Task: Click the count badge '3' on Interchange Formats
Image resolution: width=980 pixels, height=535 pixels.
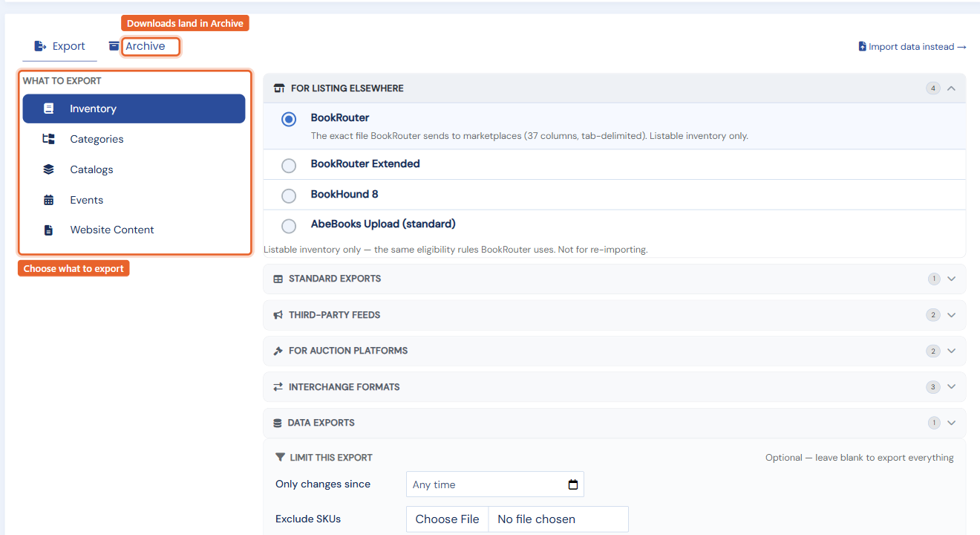Action: (932, 387)
